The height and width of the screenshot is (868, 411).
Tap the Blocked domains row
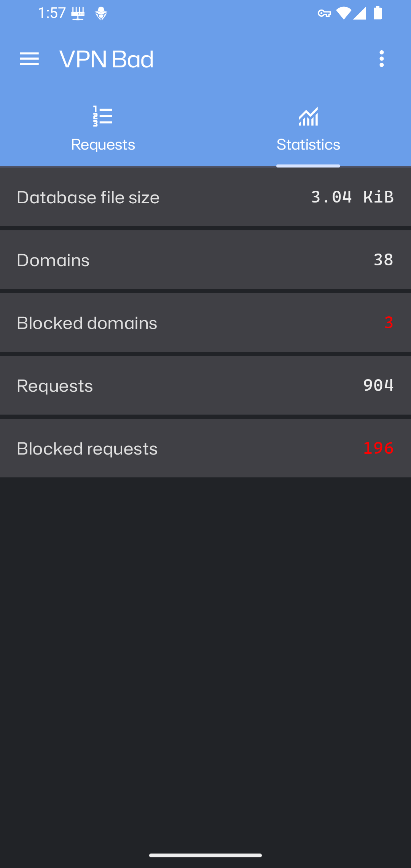point(205,322)
